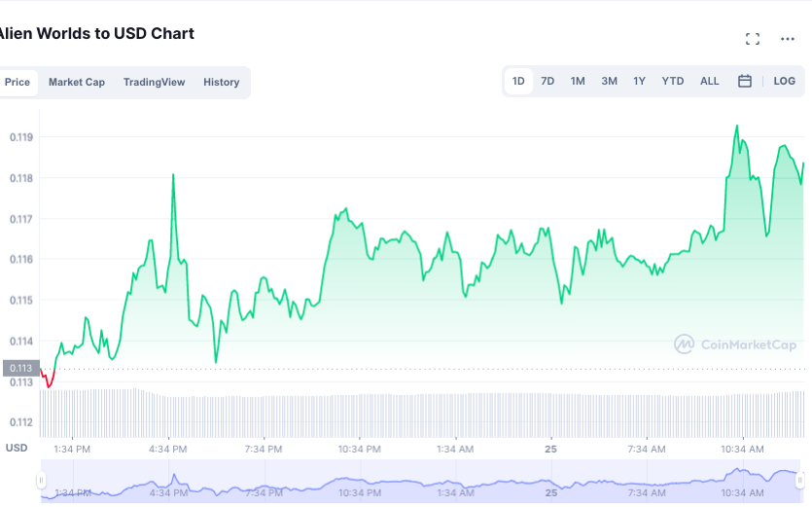This screenshot has height=507, width=812.
Task: Select the ALL time range
Action: click(710, 81)
